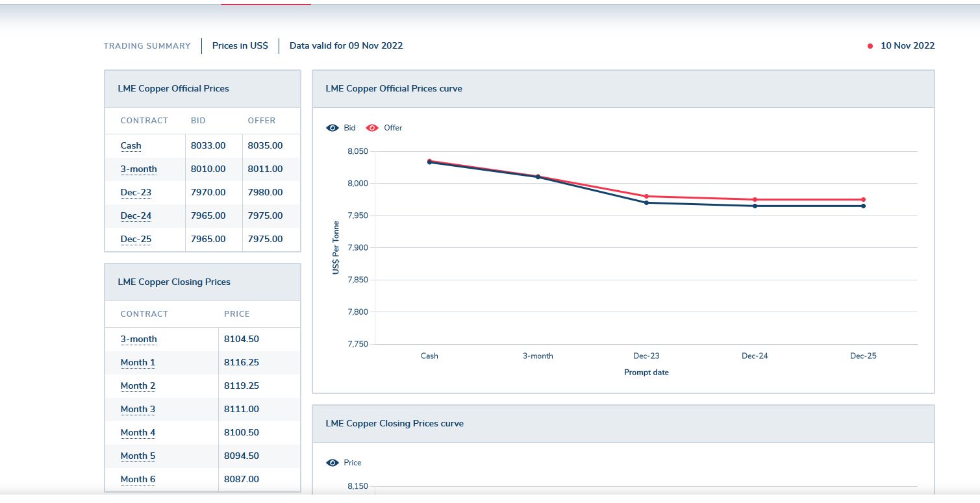The height and width of the screenshot is (503, 980).
Task: Select the Dec-23 offer value 7980.00
Action: (x=265, y=193)
